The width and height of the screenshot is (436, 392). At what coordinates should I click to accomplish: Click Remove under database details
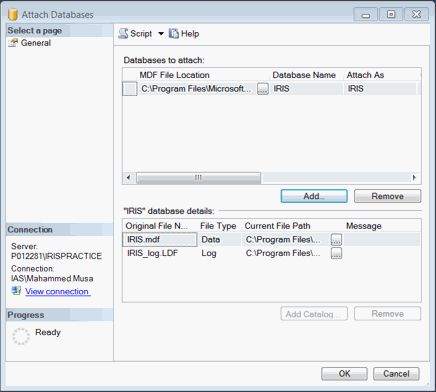pos(388,314)
